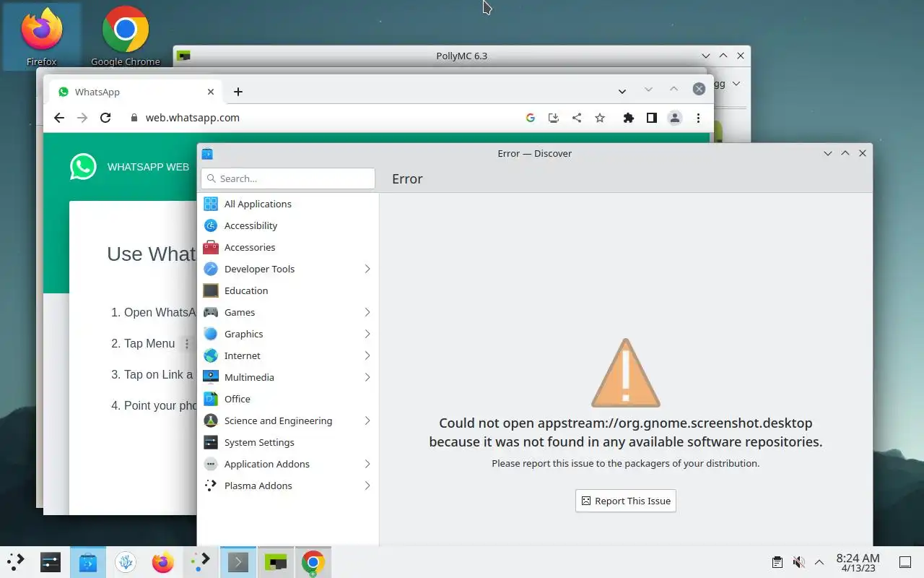Select the Internet globe icon
924x578 pixels.
(211, 355)
